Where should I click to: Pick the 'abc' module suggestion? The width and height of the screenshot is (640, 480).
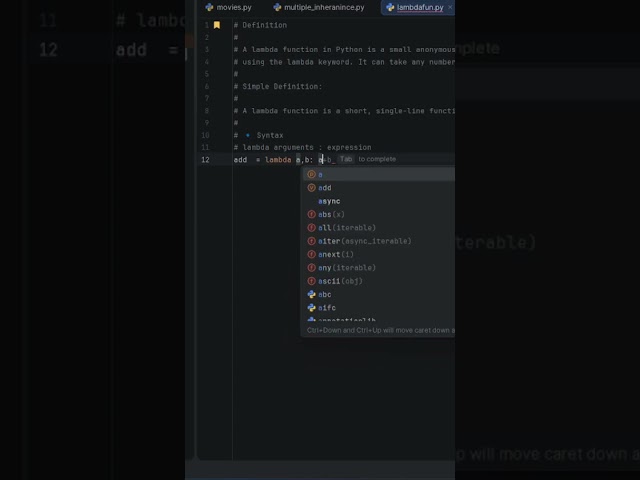[x=379, y=294]
